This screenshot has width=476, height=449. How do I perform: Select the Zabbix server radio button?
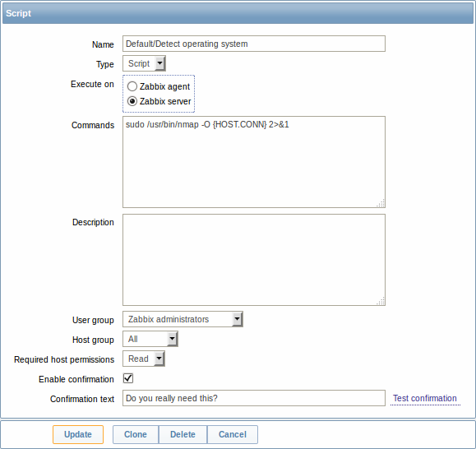pos(132,101)
